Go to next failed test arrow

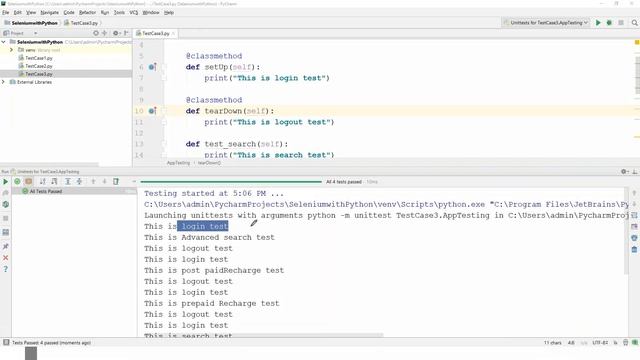[x=104, y=182]
